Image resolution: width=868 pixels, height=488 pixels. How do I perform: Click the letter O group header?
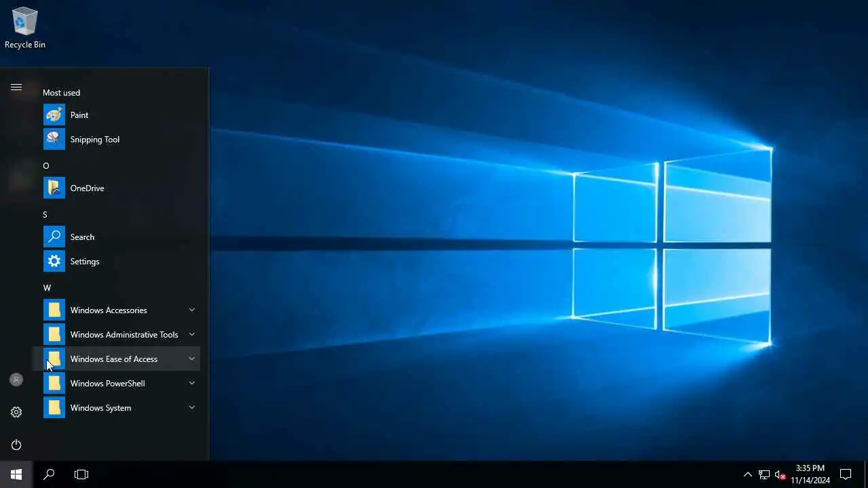(x=46, y=166)
